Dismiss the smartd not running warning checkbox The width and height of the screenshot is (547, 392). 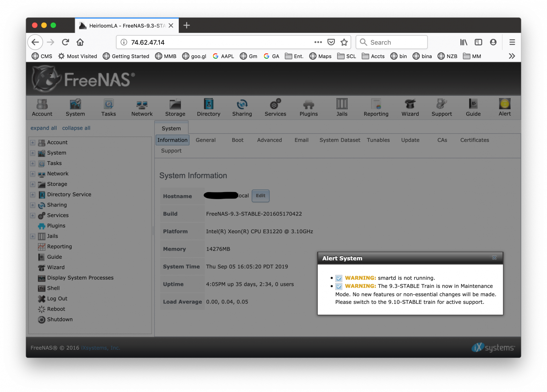[339, 278]
